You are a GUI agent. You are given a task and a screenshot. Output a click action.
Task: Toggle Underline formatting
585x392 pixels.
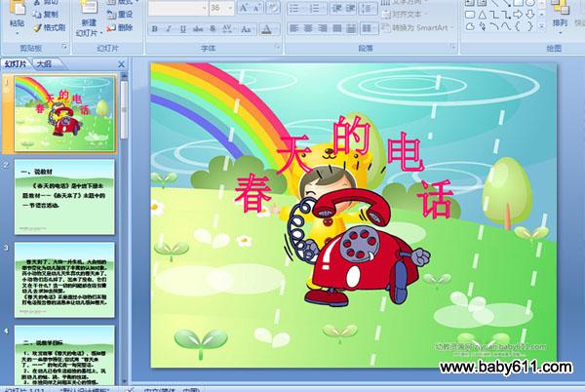click(183, 28)
